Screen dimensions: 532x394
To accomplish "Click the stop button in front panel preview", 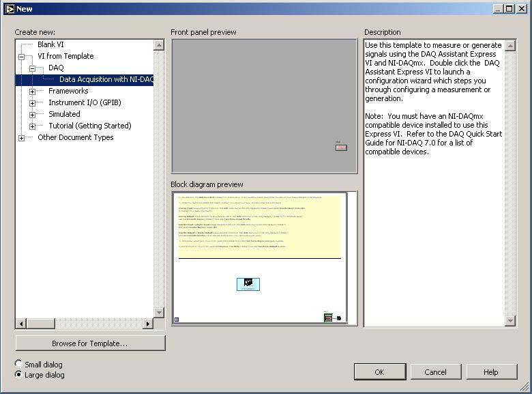I will [x=341, y=147].
